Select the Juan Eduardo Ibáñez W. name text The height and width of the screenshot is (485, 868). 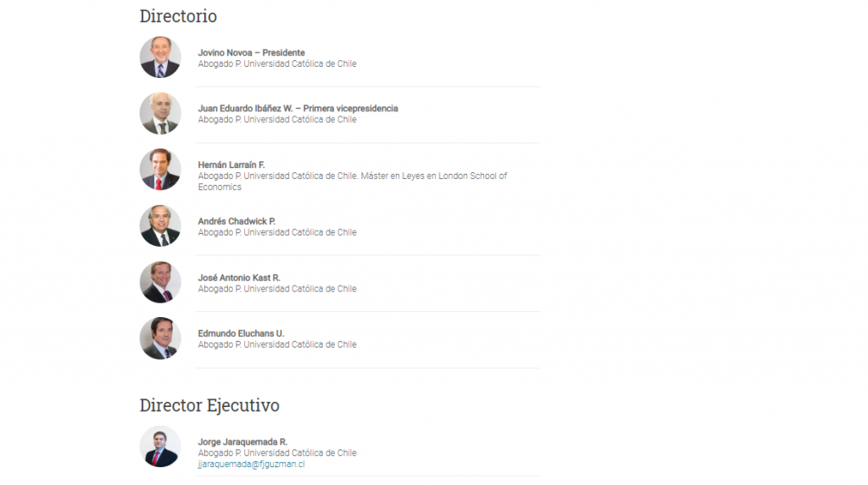298,109
